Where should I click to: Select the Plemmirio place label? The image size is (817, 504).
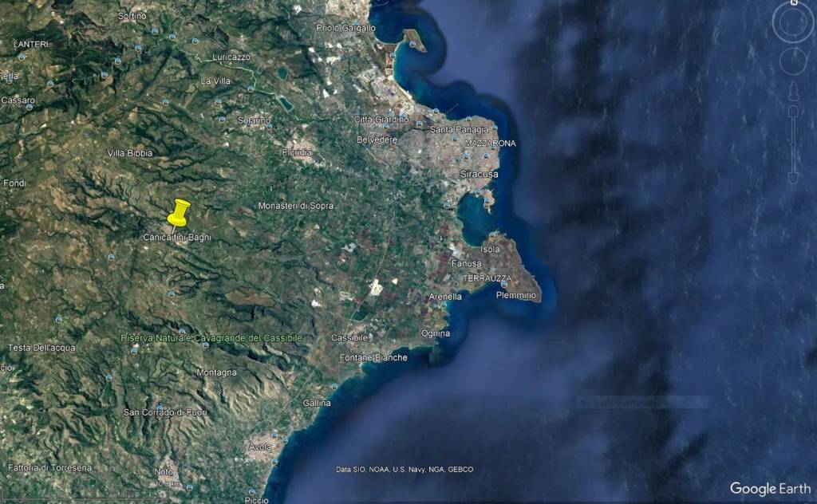tap(518, 295)
